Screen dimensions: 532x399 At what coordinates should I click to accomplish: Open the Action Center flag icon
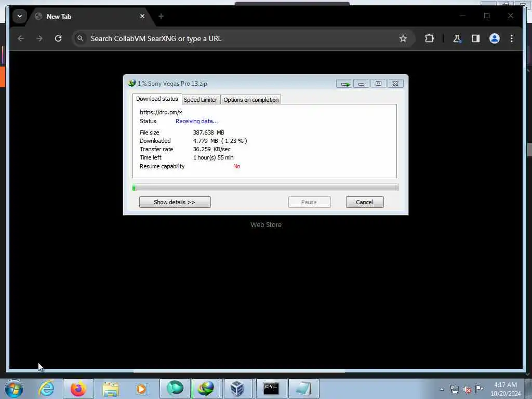479,389
